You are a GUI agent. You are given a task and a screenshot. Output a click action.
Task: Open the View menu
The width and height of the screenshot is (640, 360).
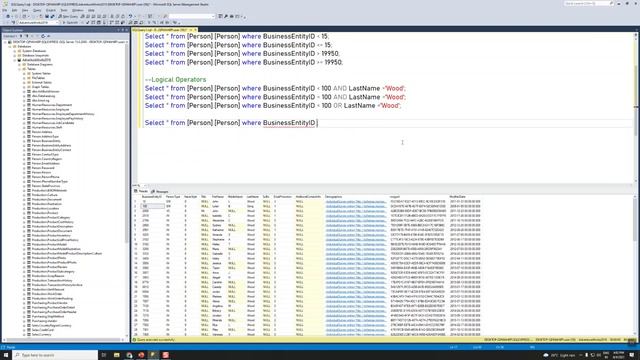25,10
